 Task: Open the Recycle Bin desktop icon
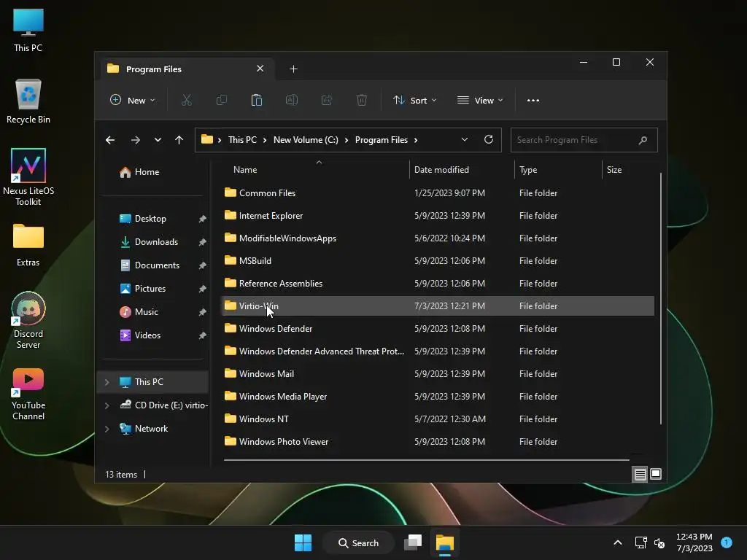[x=28, y=101]
